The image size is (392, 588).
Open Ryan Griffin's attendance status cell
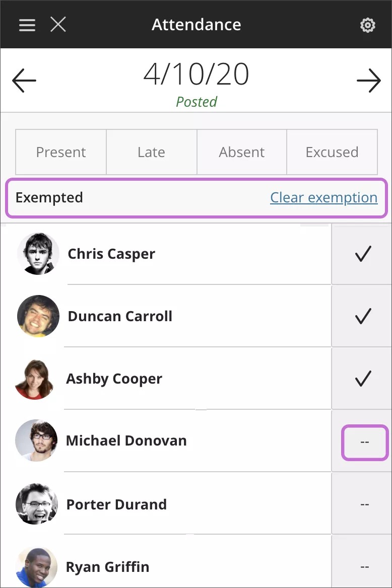[365, 566]
